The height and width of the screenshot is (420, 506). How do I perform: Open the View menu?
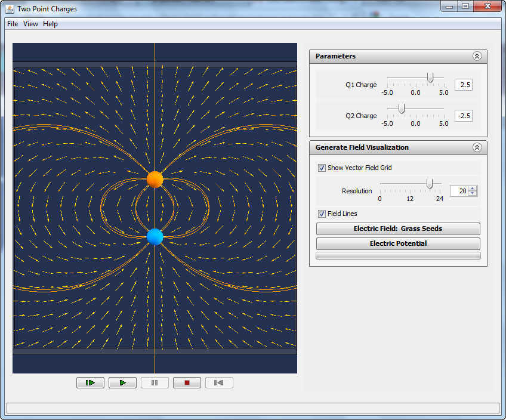click(30, 24)
